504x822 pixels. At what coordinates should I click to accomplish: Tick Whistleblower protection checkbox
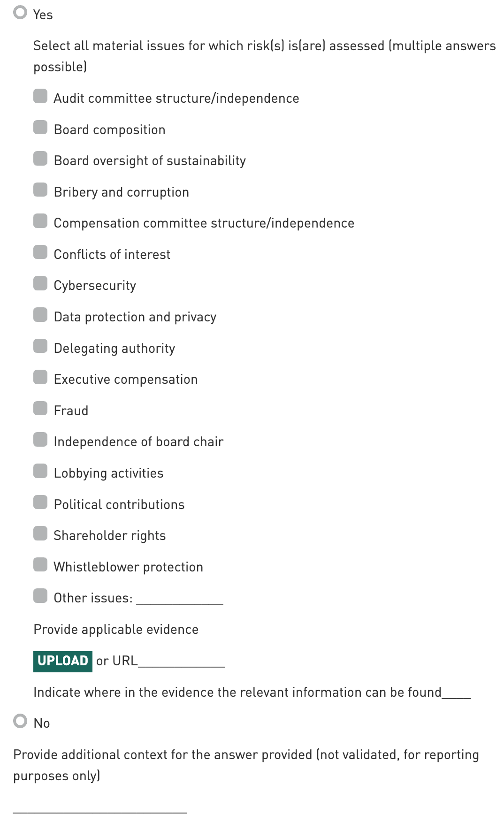(40, 565)
